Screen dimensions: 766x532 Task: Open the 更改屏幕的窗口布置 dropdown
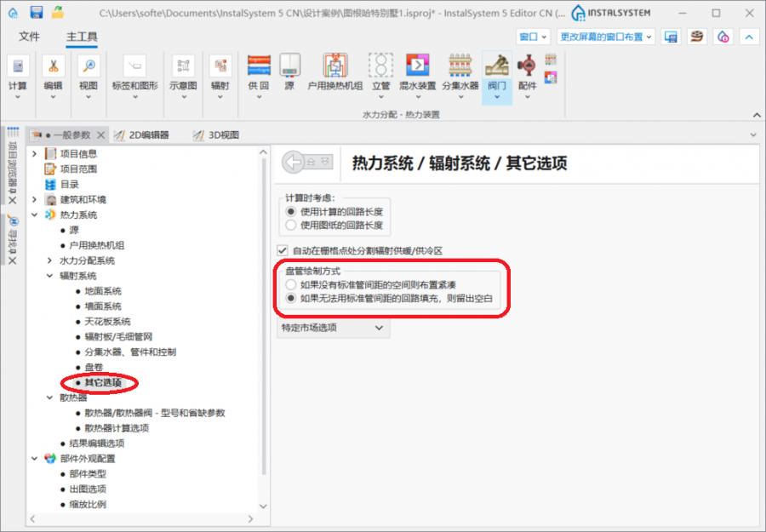coord(605,37)
